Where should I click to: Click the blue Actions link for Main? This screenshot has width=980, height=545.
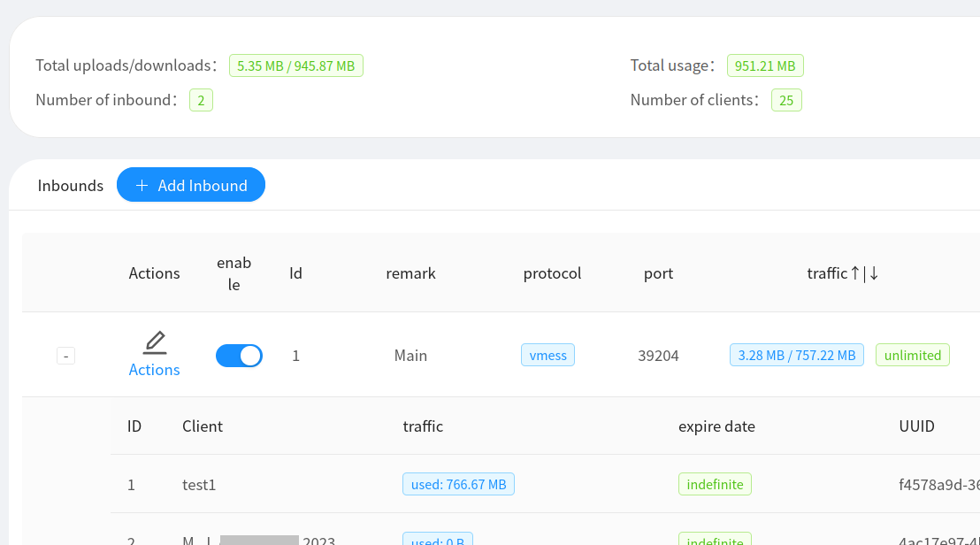pos(155,369)
